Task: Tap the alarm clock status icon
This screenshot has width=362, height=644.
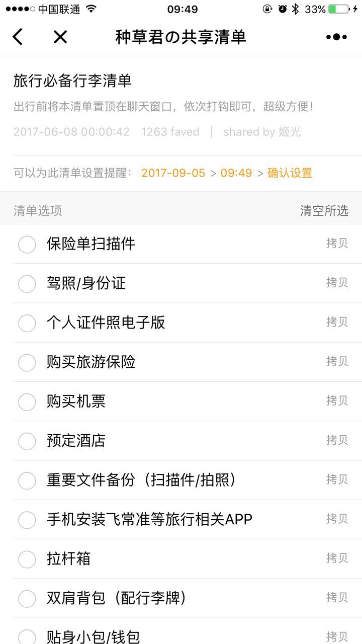Action: 282,9
